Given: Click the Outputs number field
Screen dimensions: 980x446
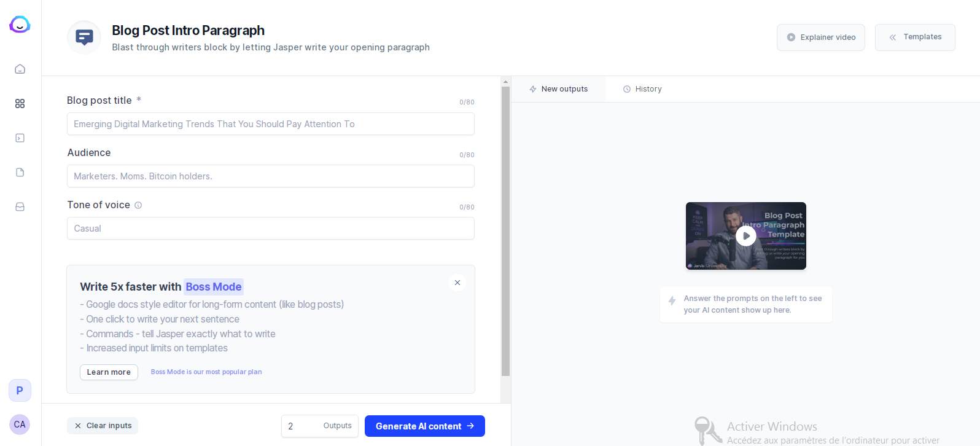Looking at the screenshot, I should click(320, 426).
